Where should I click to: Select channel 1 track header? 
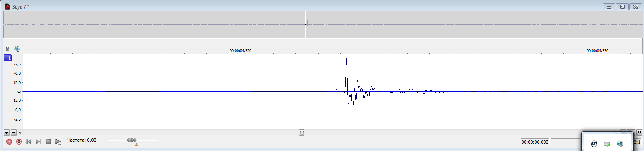[x=8, y=58]
